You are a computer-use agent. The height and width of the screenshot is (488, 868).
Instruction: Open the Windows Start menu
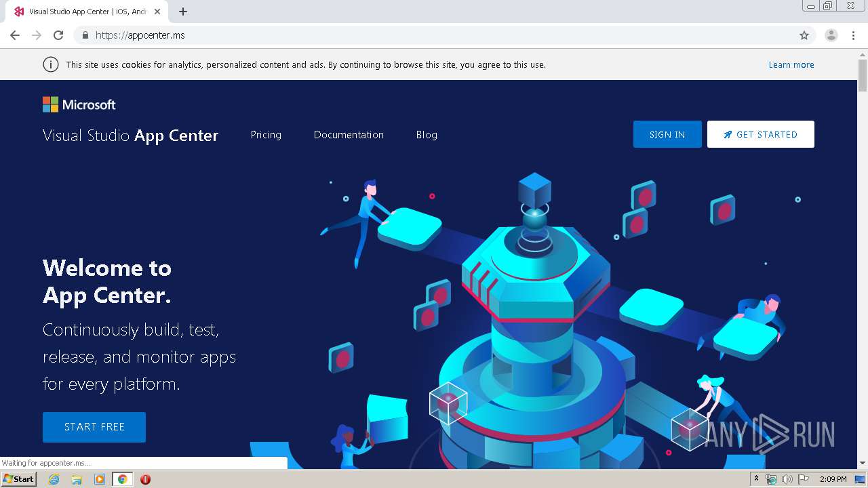point(18,479)
